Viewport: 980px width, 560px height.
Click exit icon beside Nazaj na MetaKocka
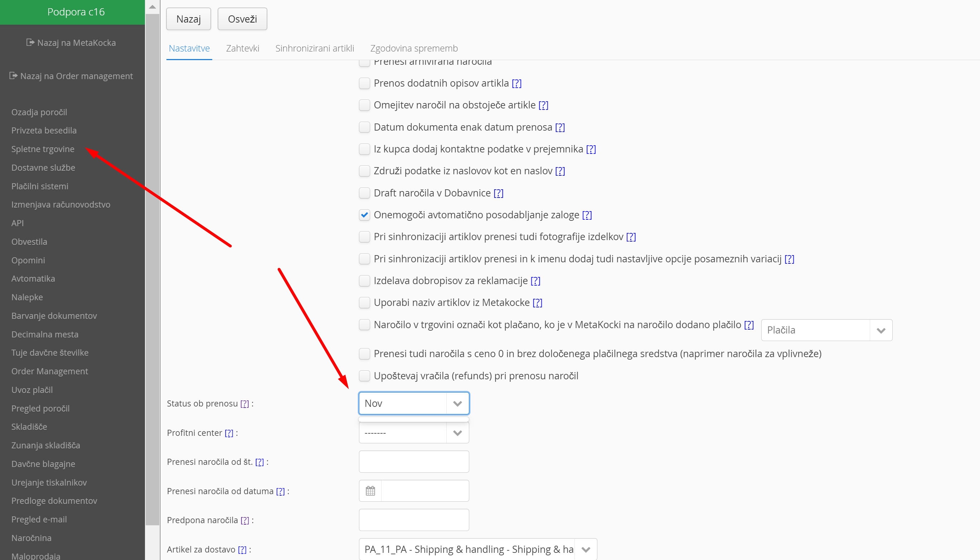point(30,42)
